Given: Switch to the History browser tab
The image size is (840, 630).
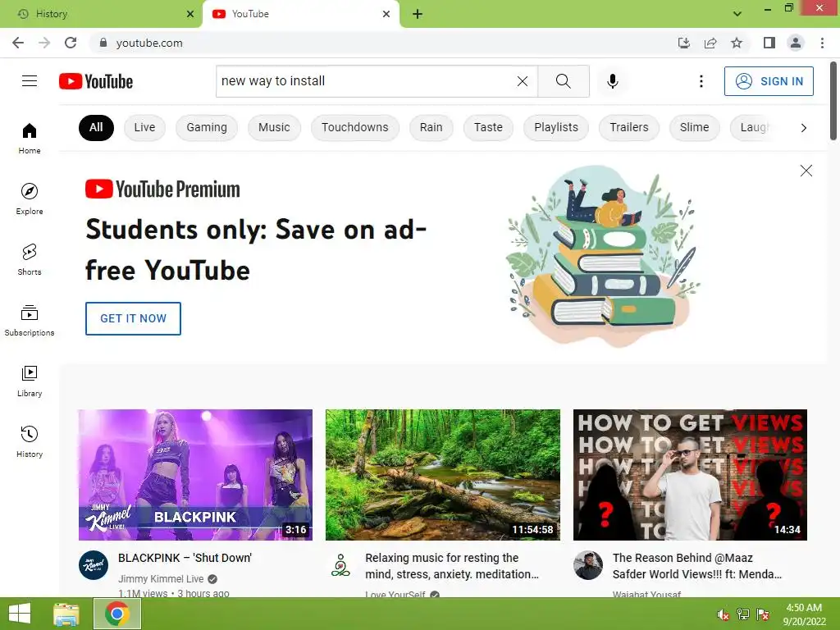Looking at the screenshot, I should pyautogui.click(x=101, y=14).
